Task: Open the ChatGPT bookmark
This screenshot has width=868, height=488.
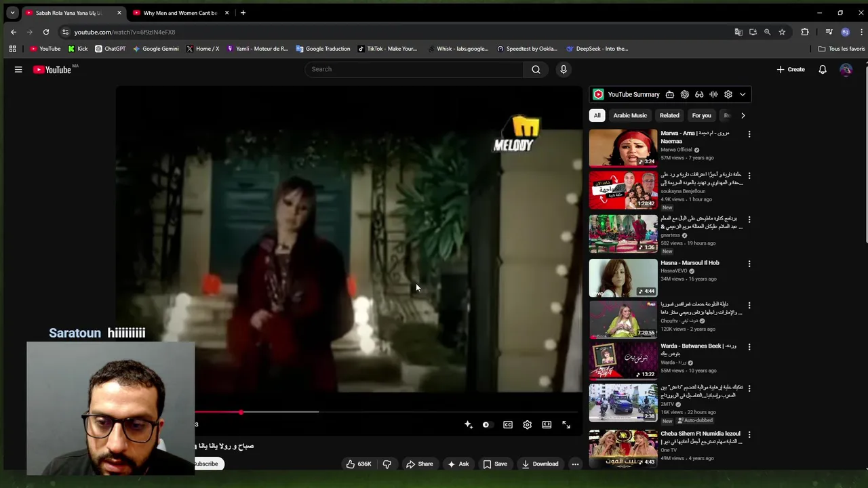Action: [x=110, y=49]
